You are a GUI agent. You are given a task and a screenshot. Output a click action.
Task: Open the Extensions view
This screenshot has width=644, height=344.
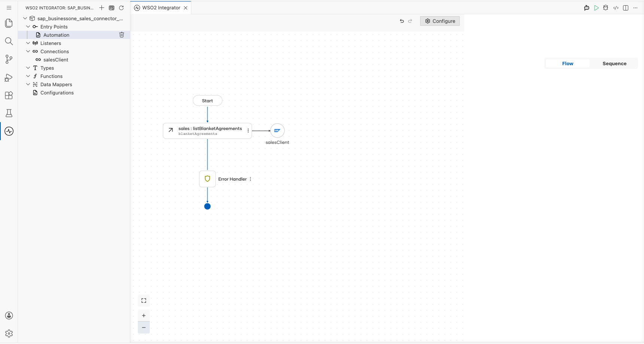pyautogui.click(x=9, y=95)
